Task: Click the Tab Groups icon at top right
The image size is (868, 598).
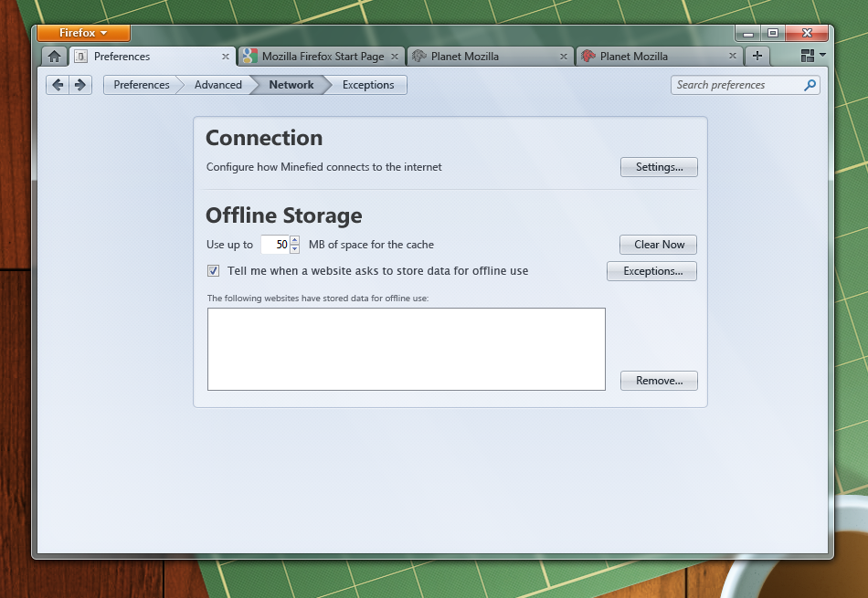Action: coord(808,56)
